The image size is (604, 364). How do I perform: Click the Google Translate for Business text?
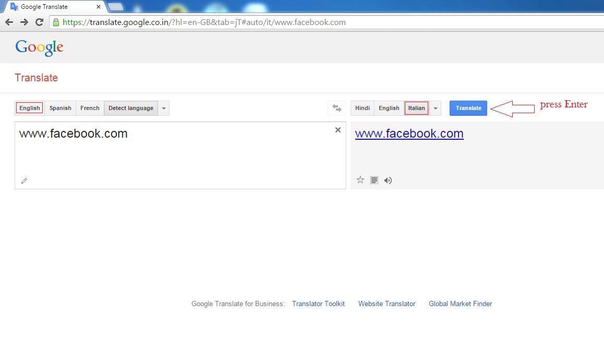238,304
